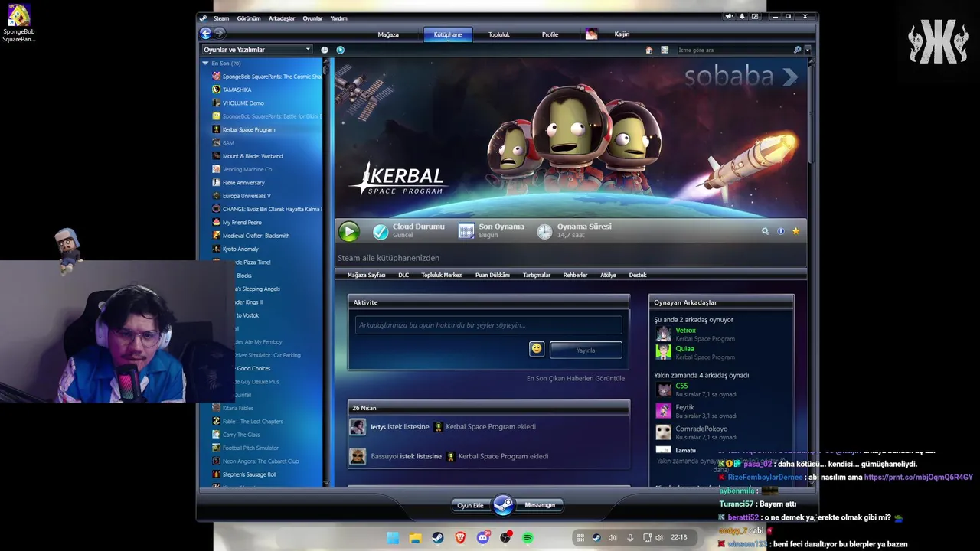Open the Oyunlar ve Yazılımlar dropdown
The height and width of the screenshot is (551, 980).
[x=257, y=50]
